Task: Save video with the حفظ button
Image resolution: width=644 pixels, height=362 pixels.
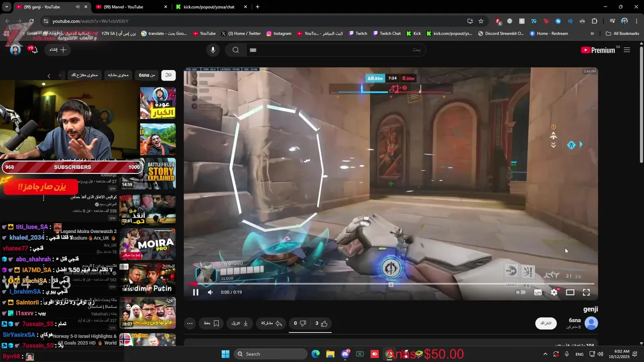Action: (x=212, y=323)
